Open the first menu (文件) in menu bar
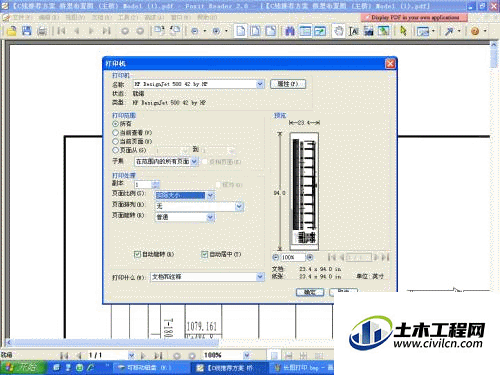Image resolution: width=500 pixels, height=375 pixels. pos(23,17)
